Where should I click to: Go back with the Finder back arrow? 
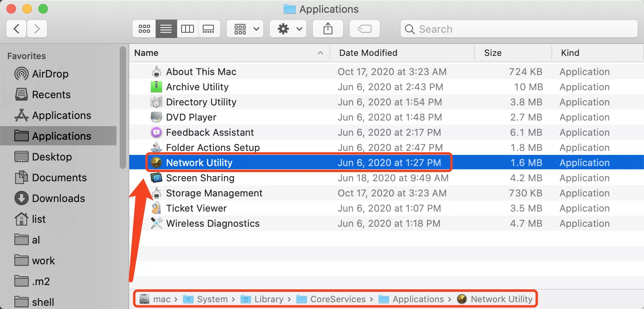pyautogui.click(x=17, y=29)
